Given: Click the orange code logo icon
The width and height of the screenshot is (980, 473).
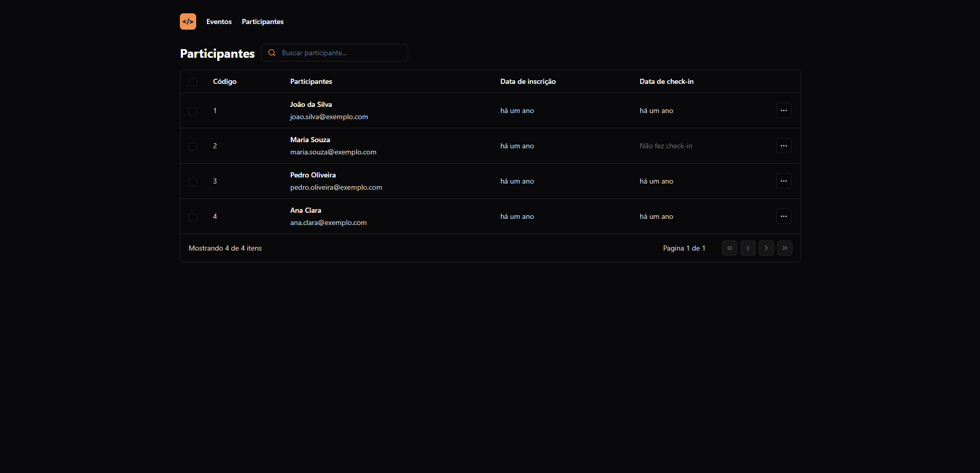Looking at the screenshot, I should pyautogui.click(x=188, y=21).
